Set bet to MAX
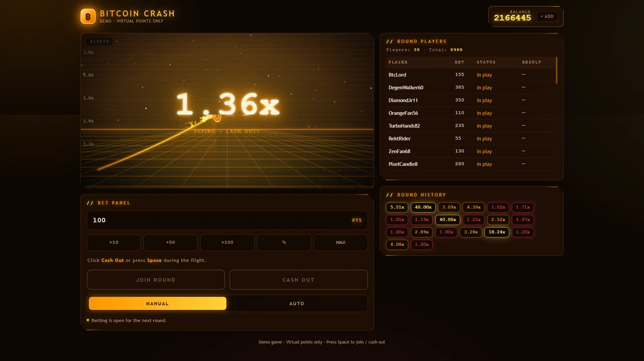This screenshot has width=644, height=361. tap(340, 242)
